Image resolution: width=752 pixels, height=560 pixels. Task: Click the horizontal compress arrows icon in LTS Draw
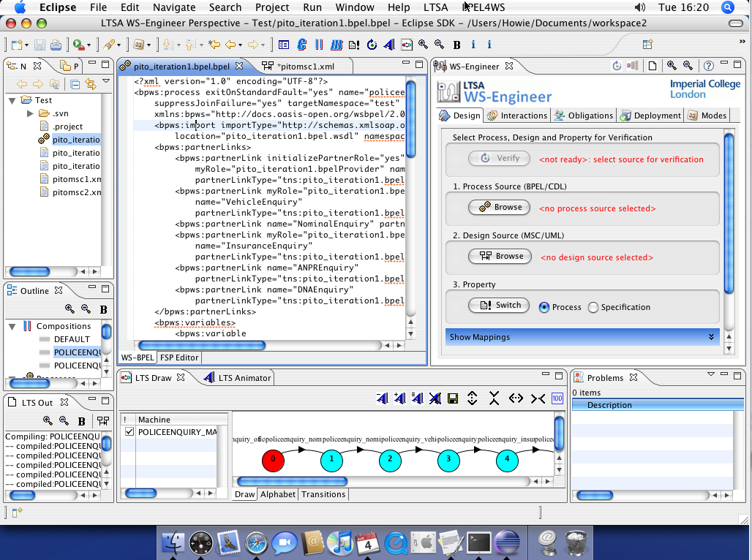(538, 398)
